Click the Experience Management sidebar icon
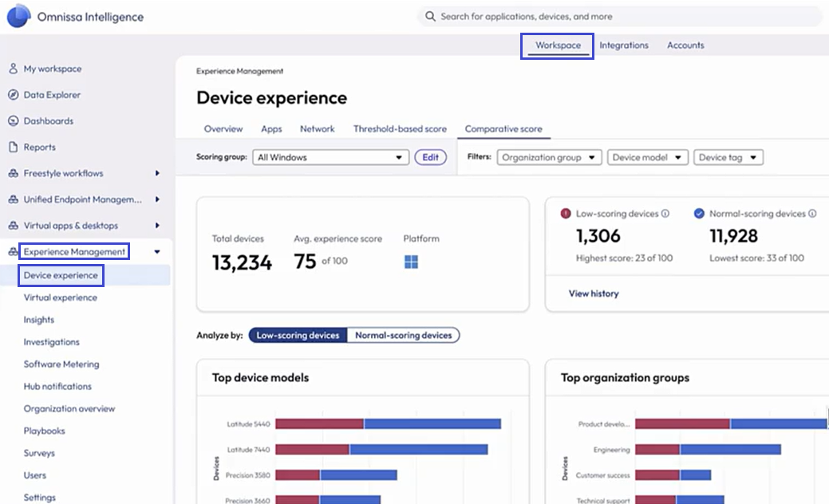Viewport: 829px width, 504px height. pyautogui.click(x=14, y=251)
